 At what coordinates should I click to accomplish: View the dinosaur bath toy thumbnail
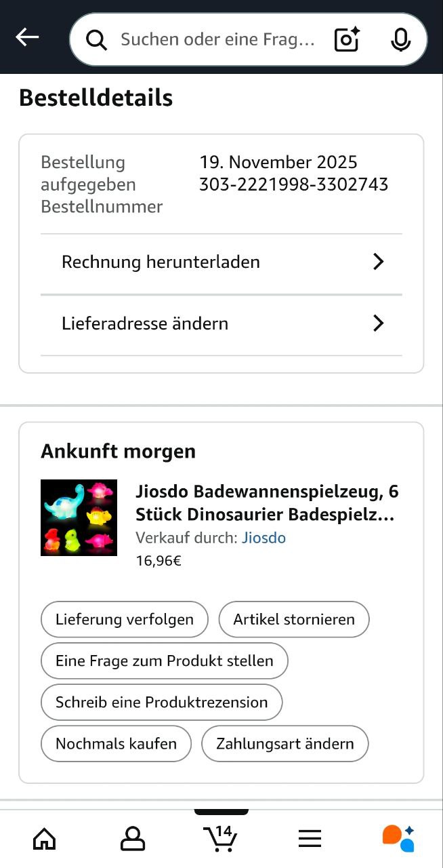coord(79,518)
